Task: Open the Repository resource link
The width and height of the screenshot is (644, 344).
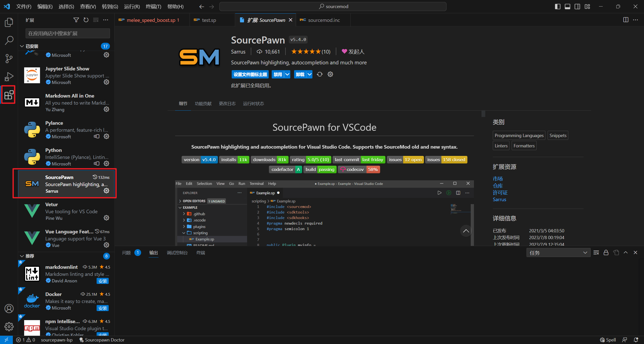Action: tap(498, 186)
